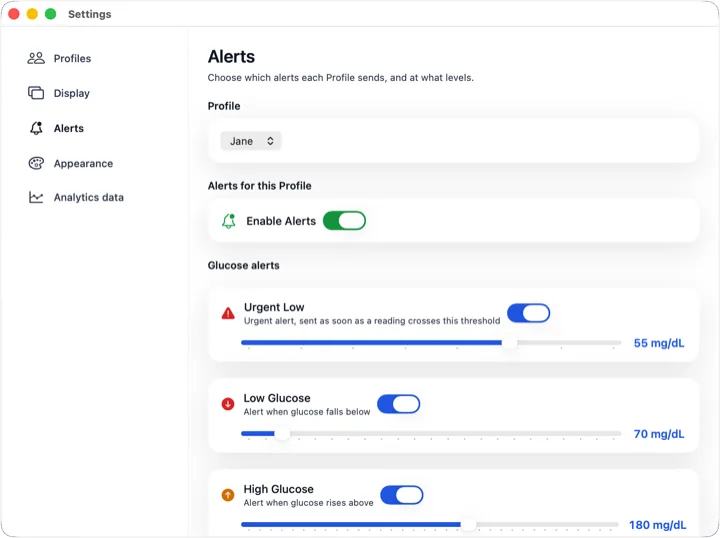Click the 70 mg/dL value
720x538 pixels.
tap(659, 434)
